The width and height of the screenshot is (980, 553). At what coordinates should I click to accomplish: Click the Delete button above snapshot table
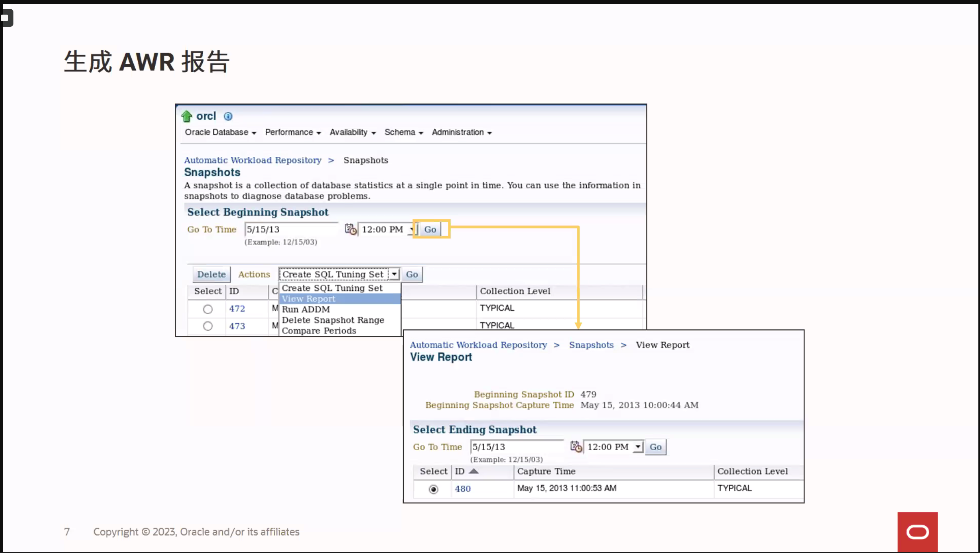(x=211, y=274)
